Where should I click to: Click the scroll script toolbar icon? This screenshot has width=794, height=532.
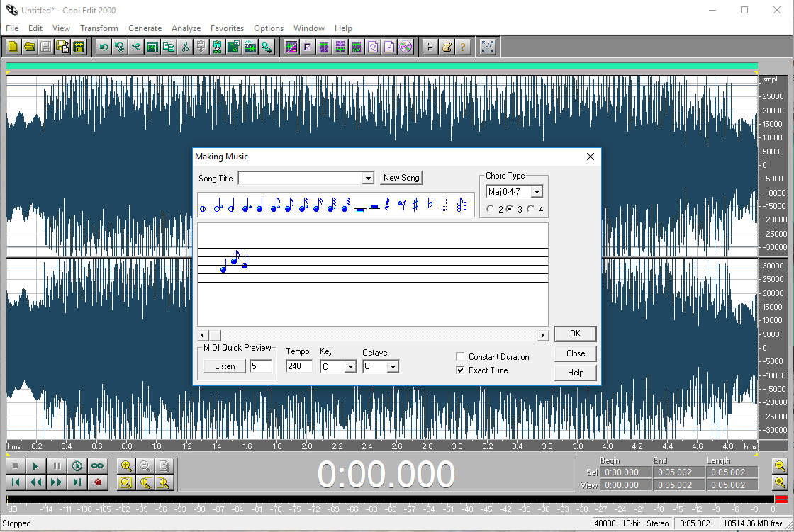click(447, 47)
